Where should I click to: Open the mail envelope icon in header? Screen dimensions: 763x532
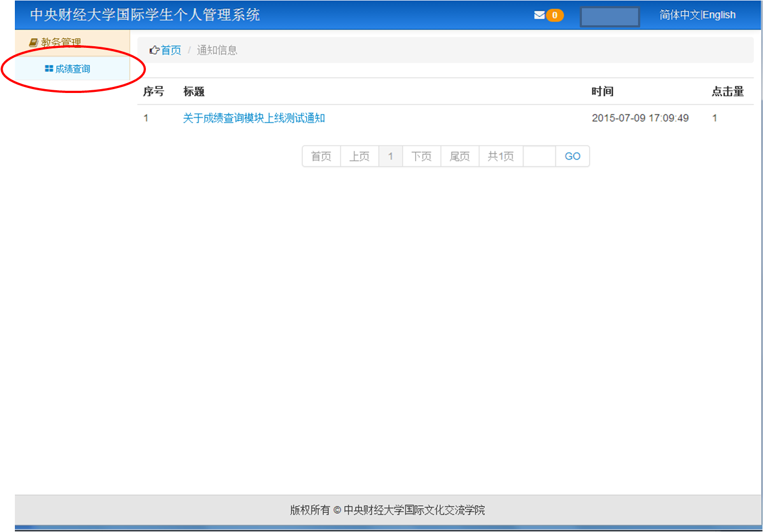539,15
